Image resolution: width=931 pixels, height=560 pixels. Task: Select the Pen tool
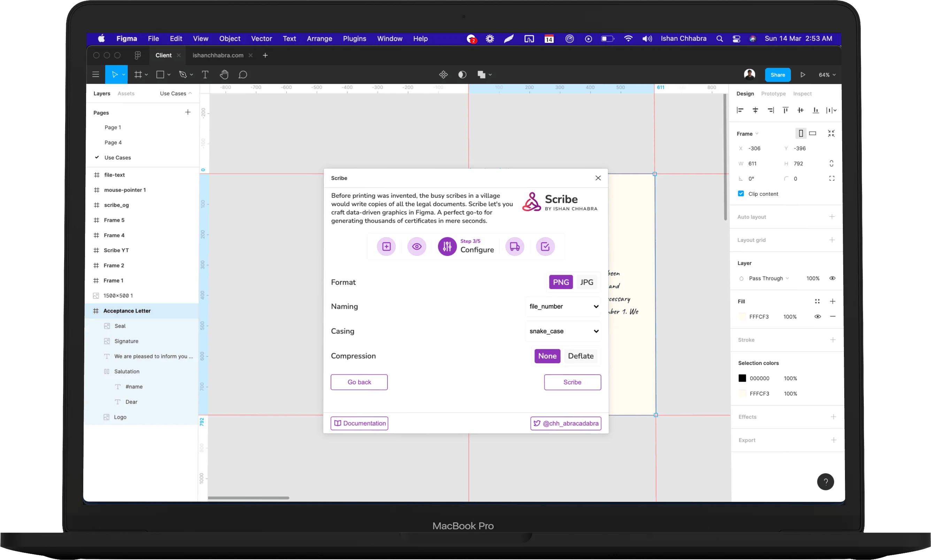tap(183, 75)
